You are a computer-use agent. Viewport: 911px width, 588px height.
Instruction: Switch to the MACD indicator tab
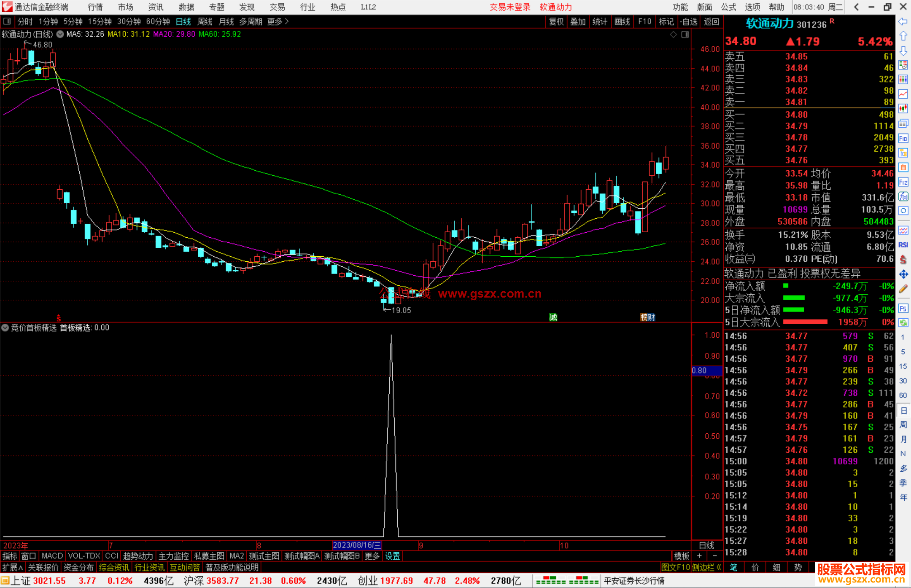pos(52,556)
